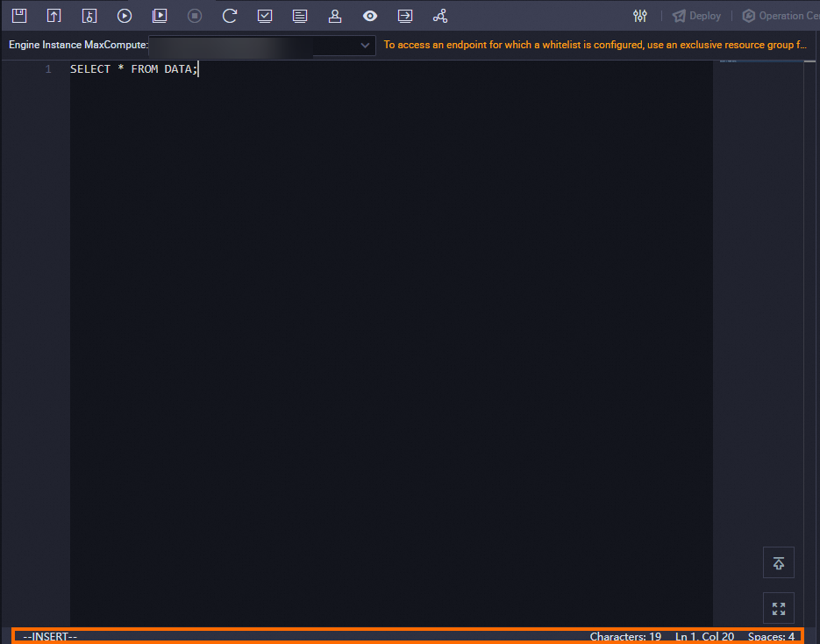Click the box-with-arrow export icon
The image size is (820, 644).
[405, 16]
